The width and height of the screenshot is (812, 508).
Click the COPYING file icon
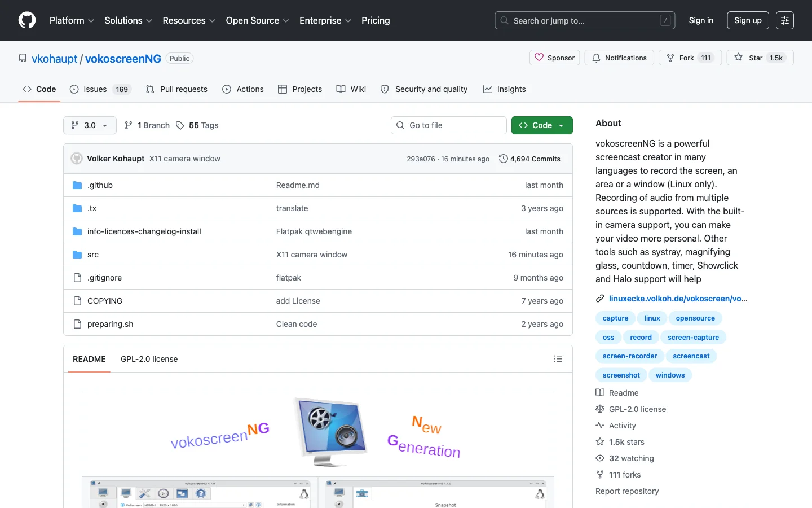(x=77, y=301)
